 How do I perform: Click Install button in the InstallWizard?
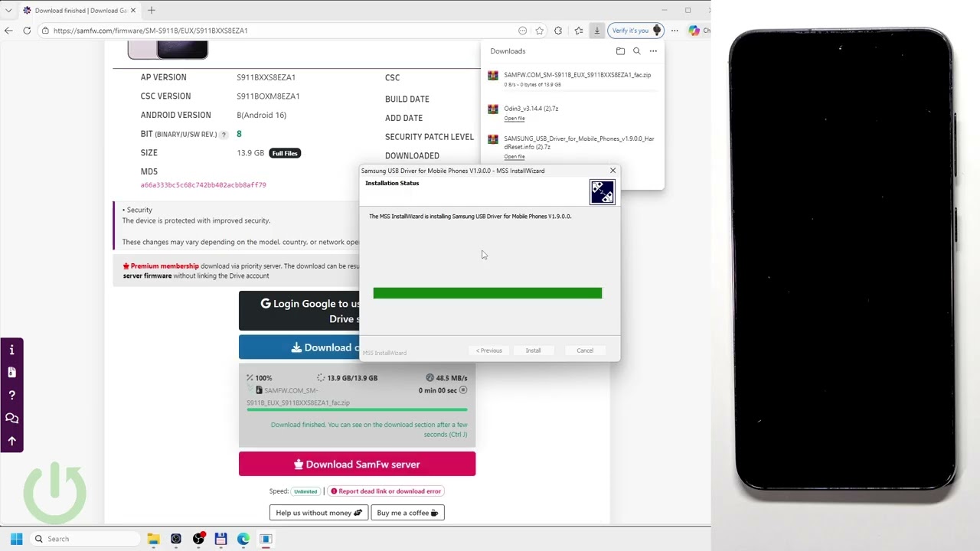(x=533, y=350)
